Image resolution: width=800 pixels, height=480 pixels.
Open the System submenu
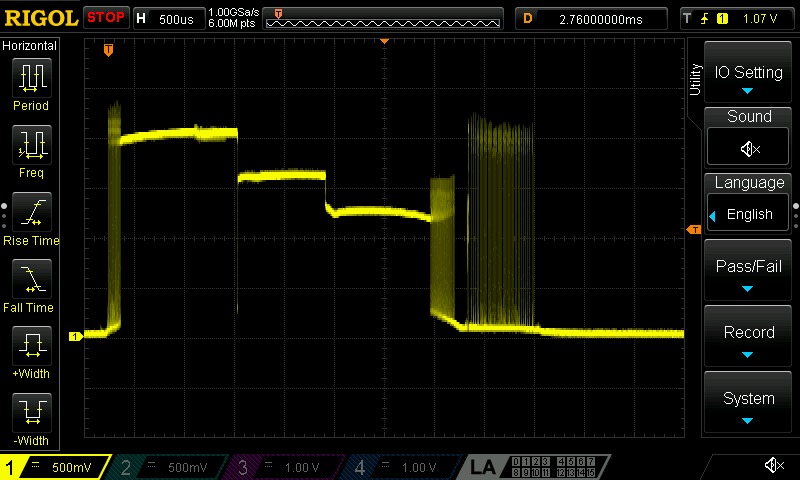(x=748, y=402)
